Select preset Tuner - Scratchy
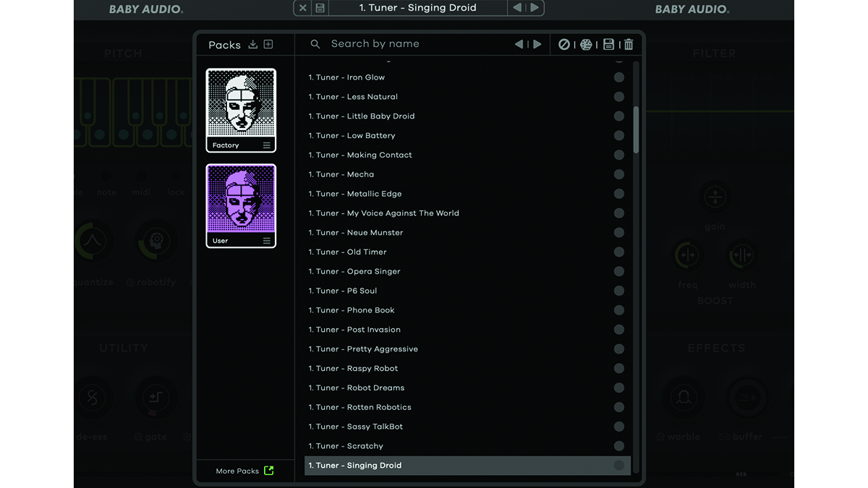The image size is (868, 488). click(467, 446)
